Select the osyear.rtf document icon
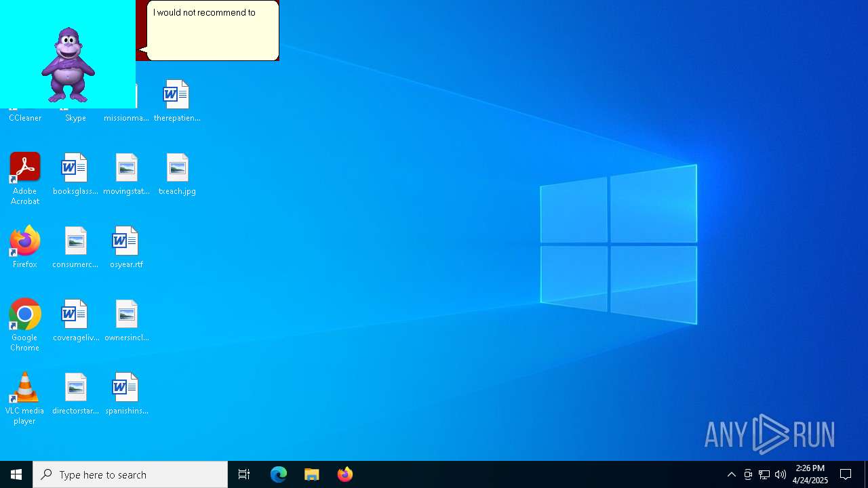 126,247
